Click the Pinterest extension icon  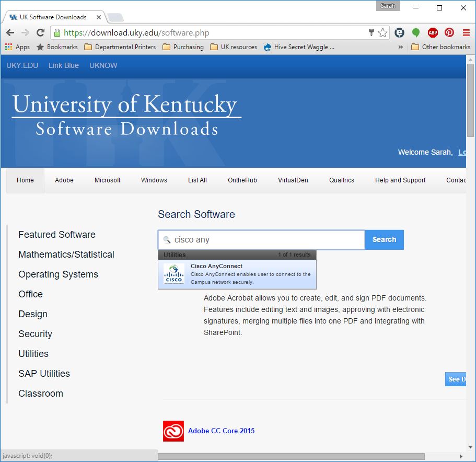tap(449, 32)
